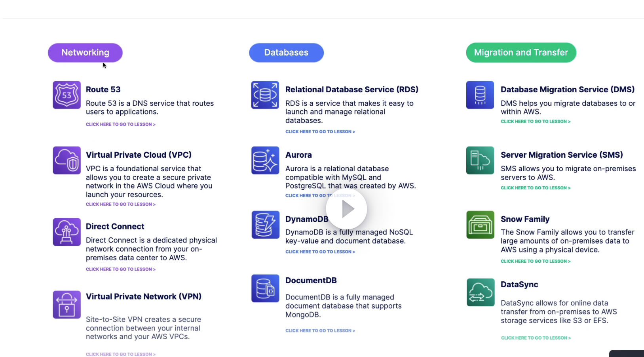Click the Direct Connect heading
This screenshot has height=357, width=644.
click(115, 227)
